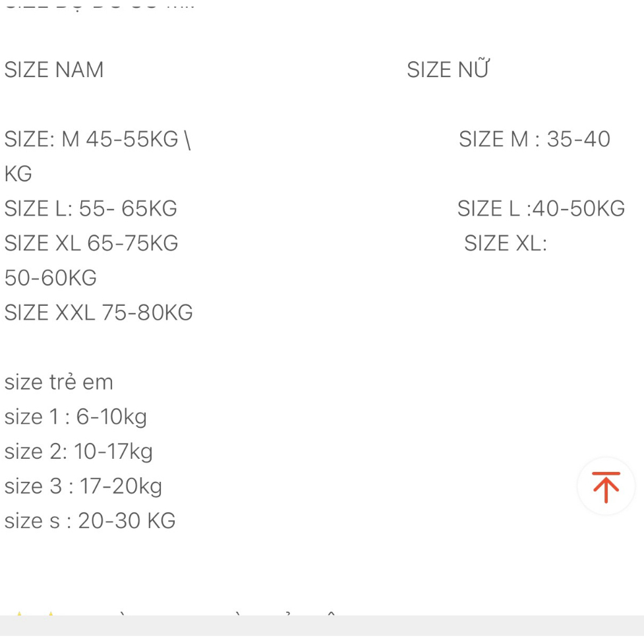Click the women's SIZE XL: label

coord(506,244)
